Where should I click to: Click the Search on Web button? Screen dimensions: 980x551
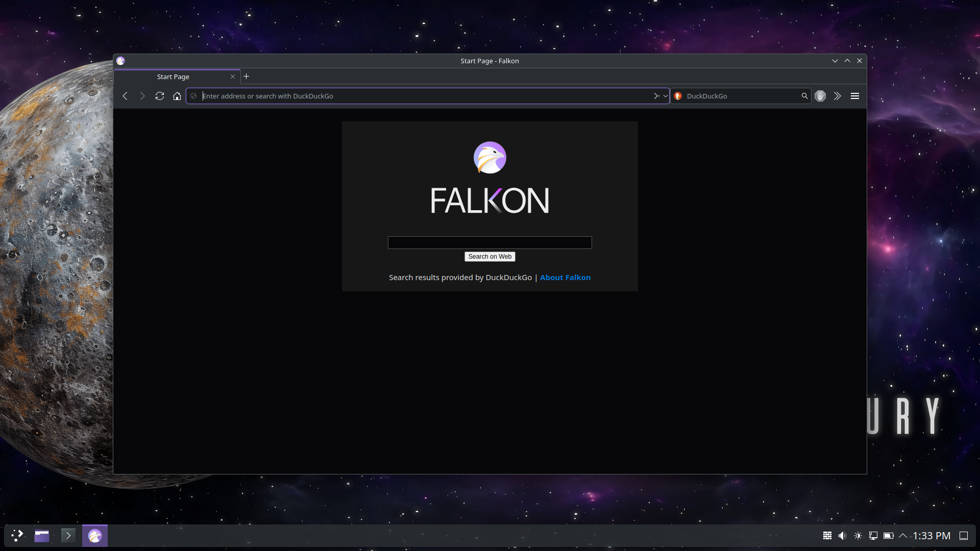490,257
